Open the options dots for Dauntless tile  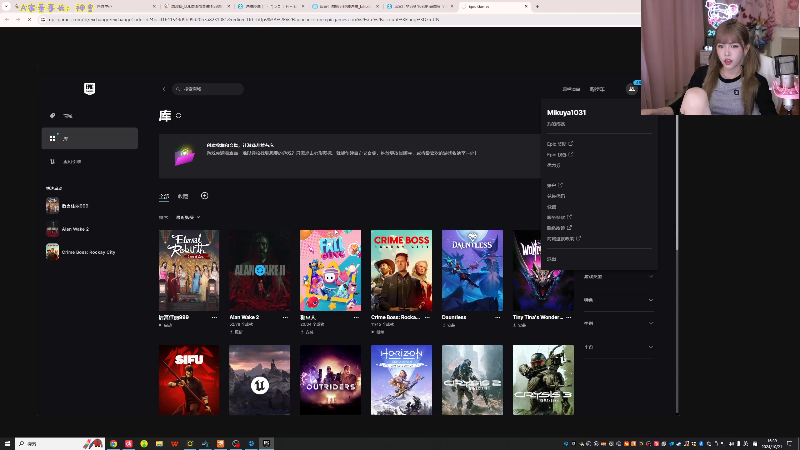point(497,317)
